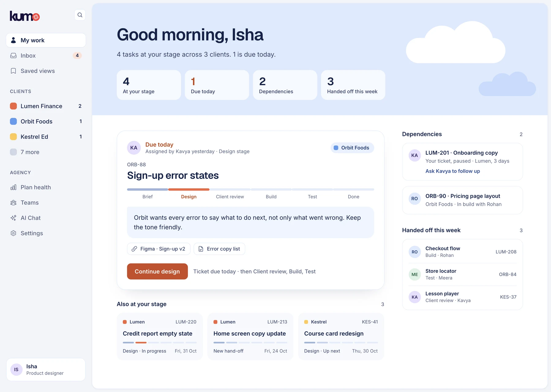Click the Kumo logo
This screenshot has height=392, width=551.
(x=25, y=16)
